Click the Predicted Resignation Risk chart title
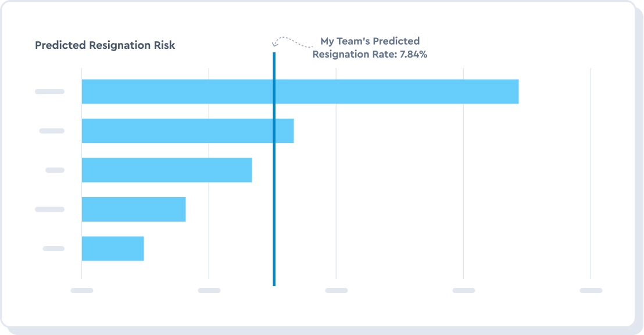The width and height of the screenshot is (644, 335). click(x=105, y=45)
